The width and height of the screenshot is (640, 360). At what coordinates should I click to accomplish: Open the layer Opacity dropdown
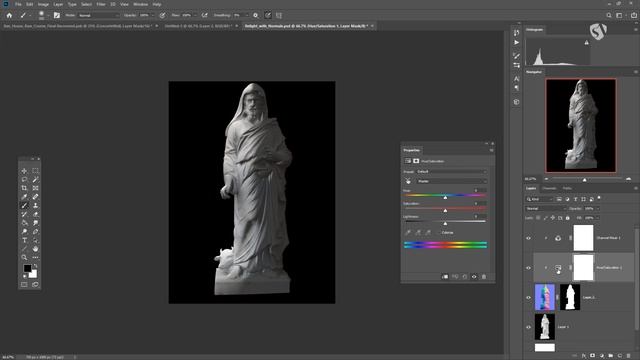pos(598,209)
